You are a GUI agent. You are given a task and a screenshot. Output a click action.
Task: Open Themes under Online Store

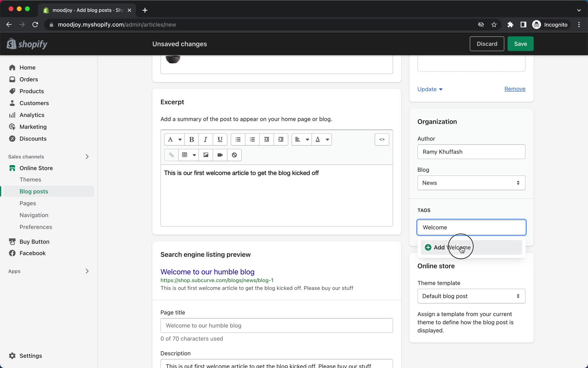coord(30,180)
